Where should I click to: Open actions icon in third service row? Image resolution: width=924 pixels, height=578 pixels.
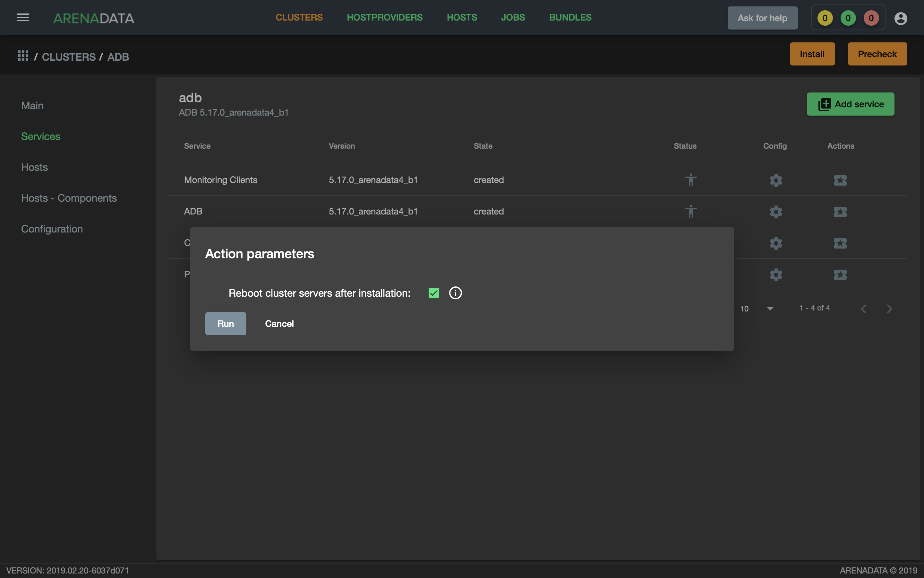[840, 243]
